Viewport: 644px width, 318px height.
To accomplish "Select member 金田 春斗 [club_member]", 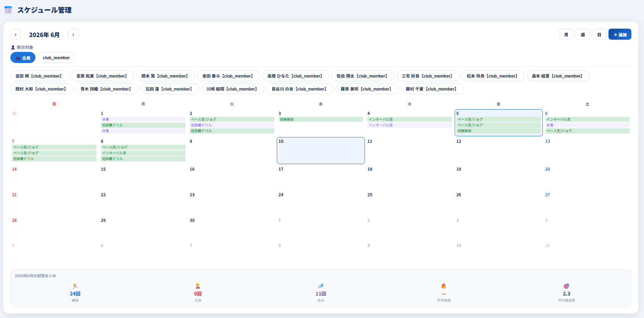I will click(x=229, y=76).
